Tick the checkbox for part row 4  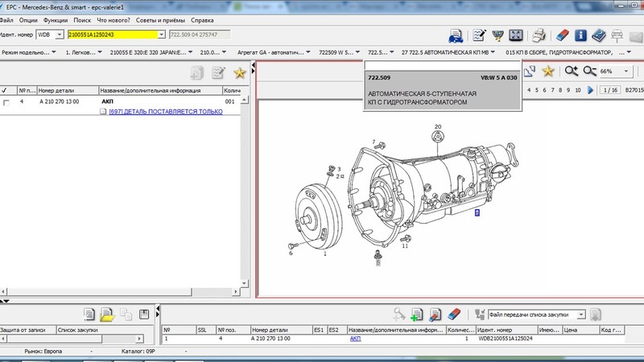coord(7,103)
